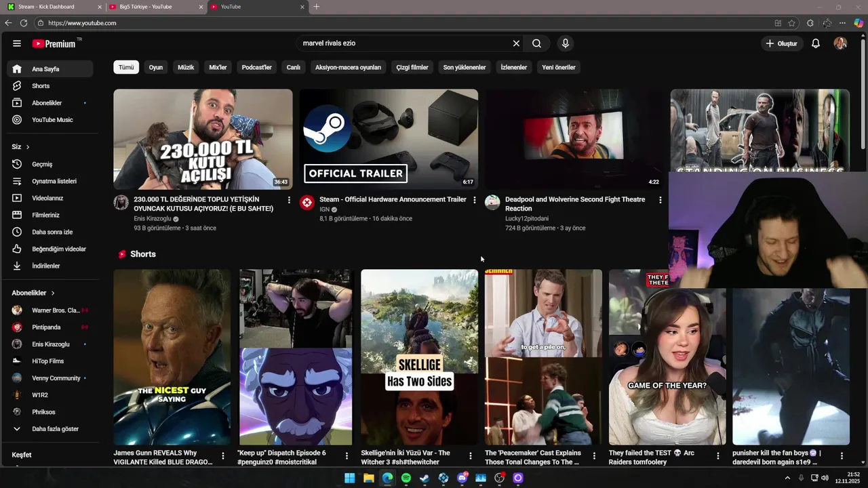Open Beğendiğim videolar thumbs-up item

(x=50, y=249)
